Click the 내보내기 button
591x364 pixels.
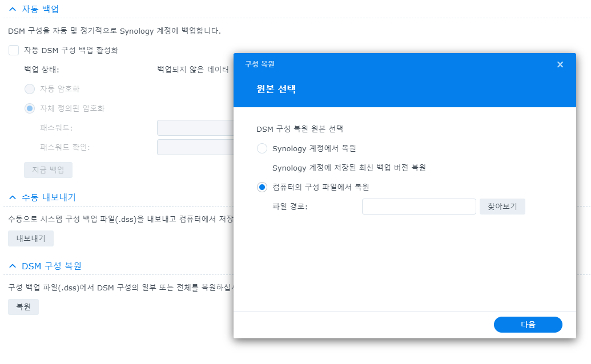click(x=30, y=238)
